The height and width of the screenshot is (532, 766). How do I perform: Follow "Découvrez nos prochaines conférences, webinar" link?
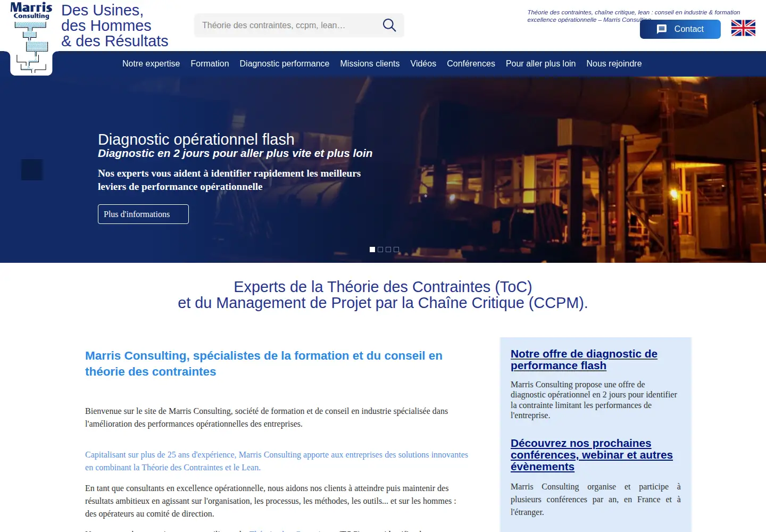coord(592,455)
